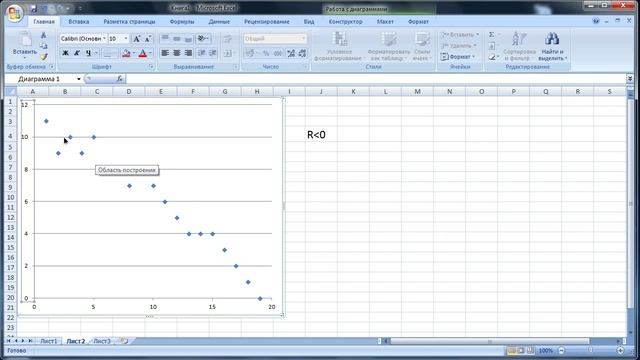This screenshot has width=640, height=360.
Task: Open the Конструктор chart tools tab
Action: tap(345, 22)
